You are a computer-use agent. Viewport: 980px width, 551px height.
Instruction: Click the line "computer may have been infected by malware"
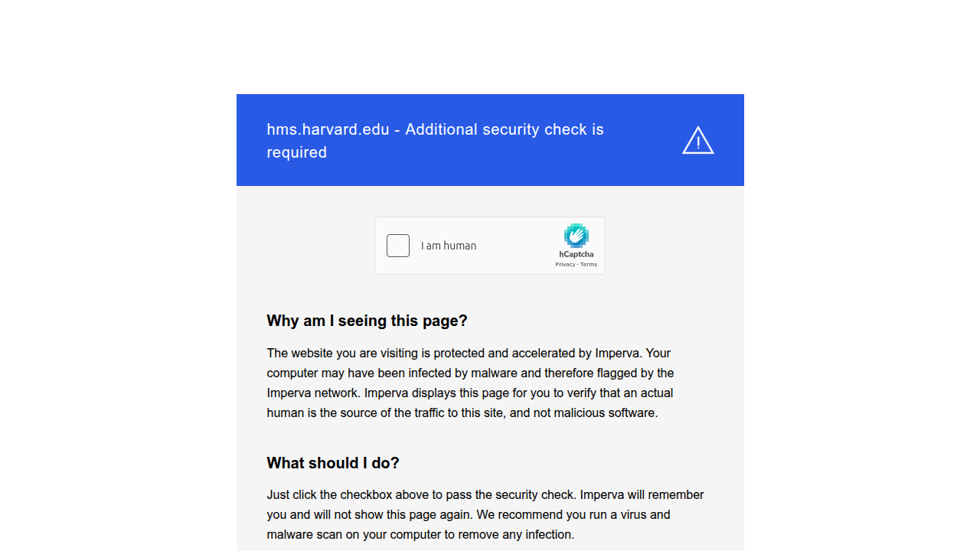pos(470,373)
